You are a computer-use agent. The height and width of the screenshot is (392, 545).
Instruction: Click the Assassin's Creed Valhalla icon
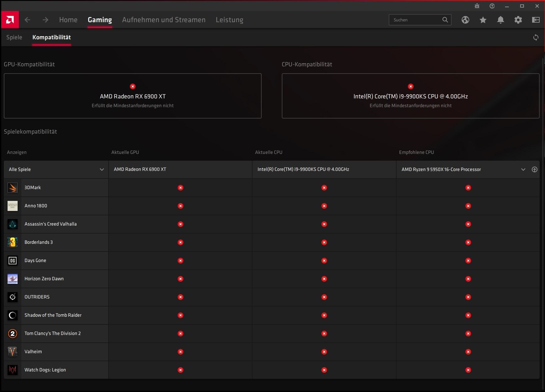pyautogui.click(x=13, y=224)
